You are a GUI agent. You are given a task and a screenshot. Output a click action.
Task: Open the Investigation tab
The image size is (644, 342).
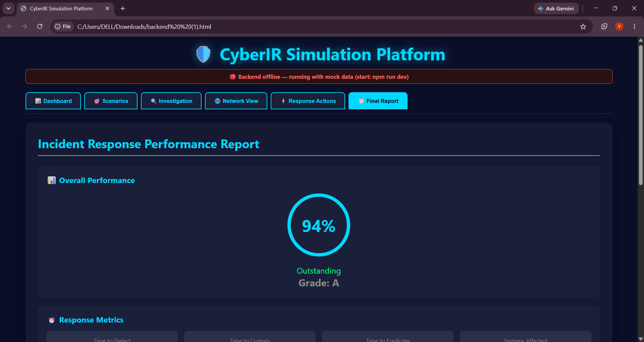click(x=171, y=101)
